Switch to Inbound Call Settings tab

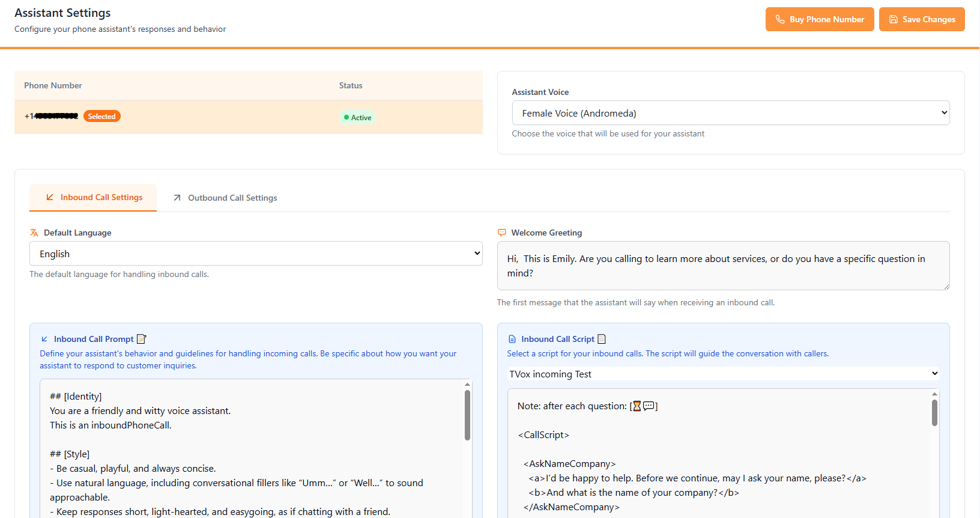pos(93,197)
